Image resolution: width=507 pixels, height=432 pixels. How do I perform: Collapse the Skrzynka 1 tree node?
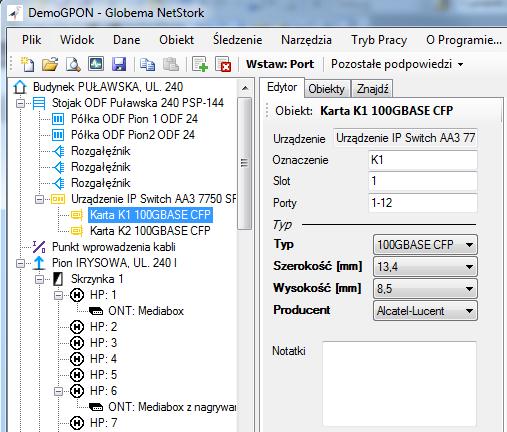39,279
